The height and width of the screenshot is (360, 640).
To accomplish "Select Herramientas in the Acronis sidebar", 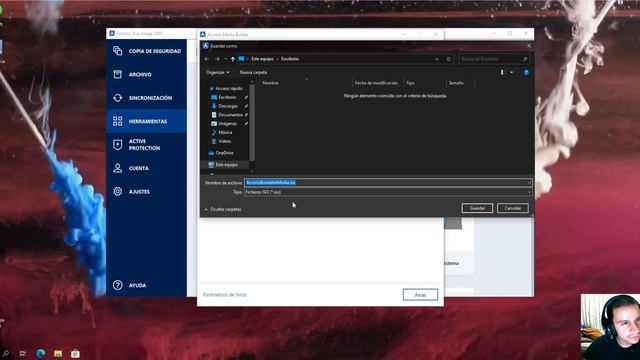I will point(147,121).
